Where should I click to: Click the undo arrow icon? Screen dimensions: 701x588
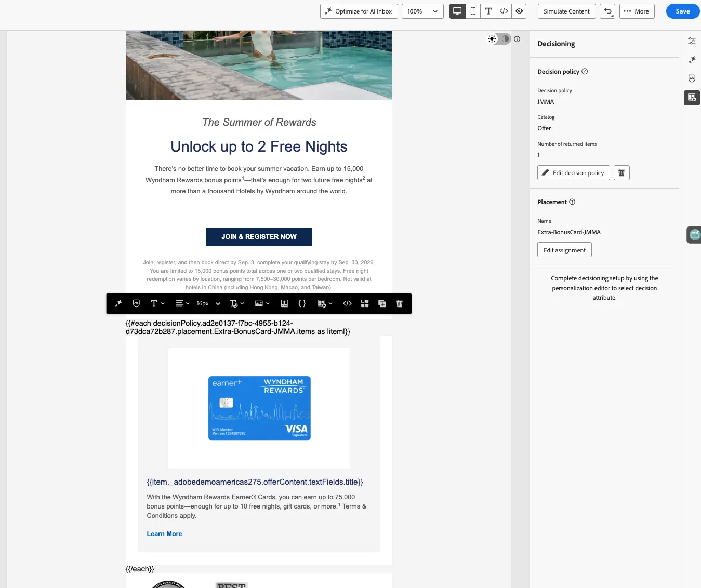tap(607, 11)
